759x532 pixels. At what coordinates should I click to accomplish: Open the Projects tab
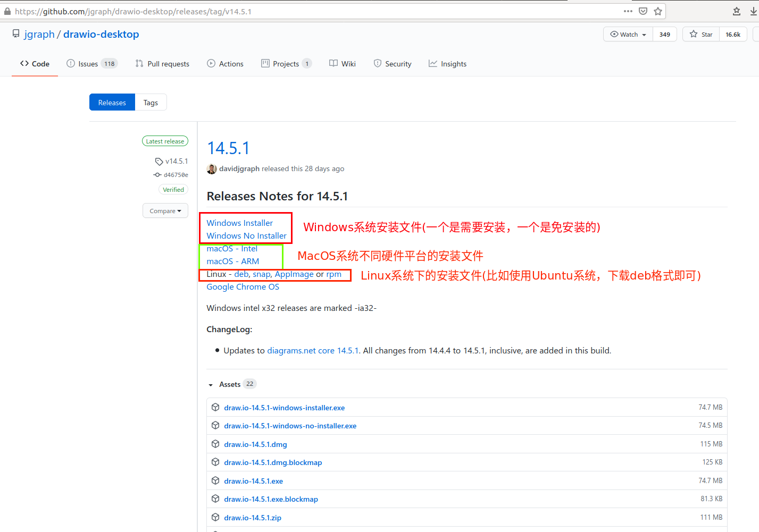click(x=286, y=64)
